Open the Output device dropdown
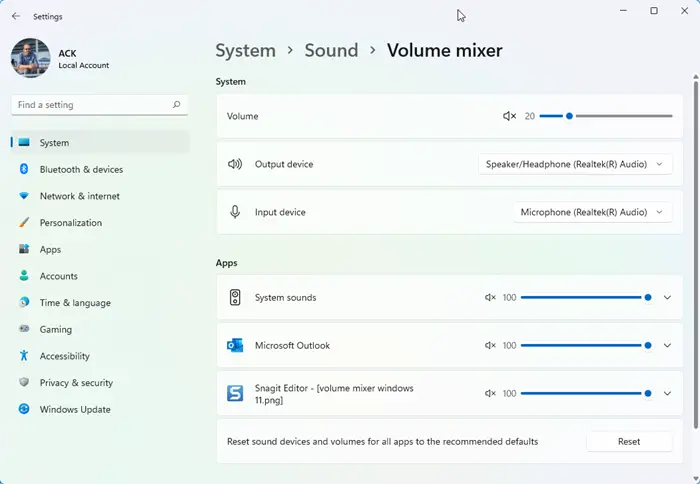The image size is (700, 484). point(575,164)
